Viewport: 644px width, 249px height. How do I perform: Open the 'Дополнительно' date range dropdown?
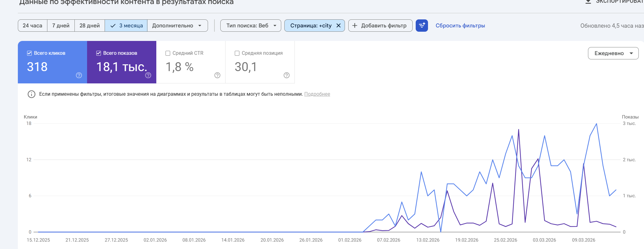(177, 26)
